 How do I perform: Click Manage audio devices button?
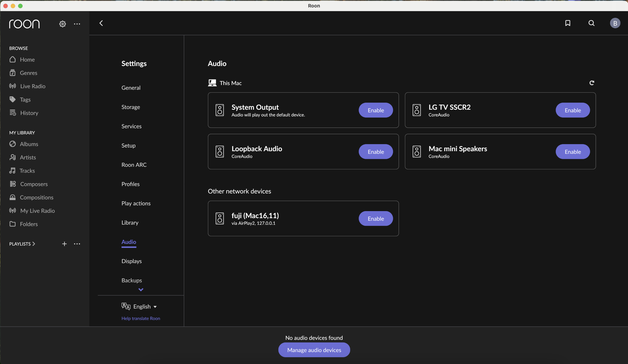click(314, 350)
